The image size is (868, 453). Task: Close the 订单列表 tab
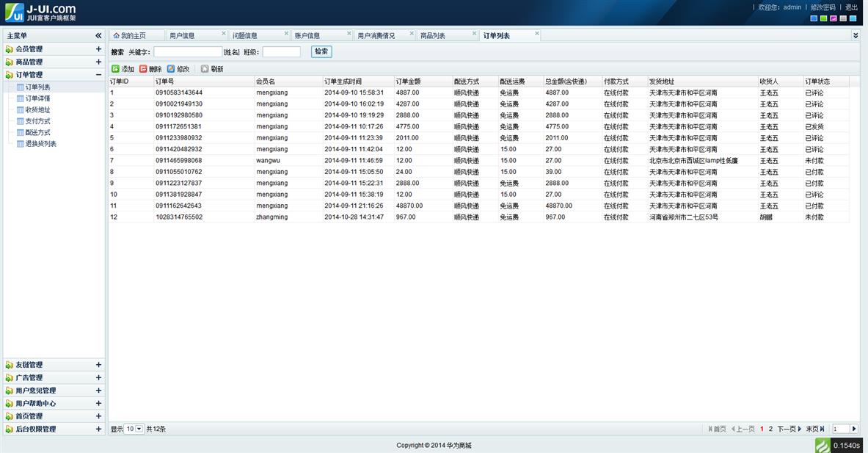537,33
